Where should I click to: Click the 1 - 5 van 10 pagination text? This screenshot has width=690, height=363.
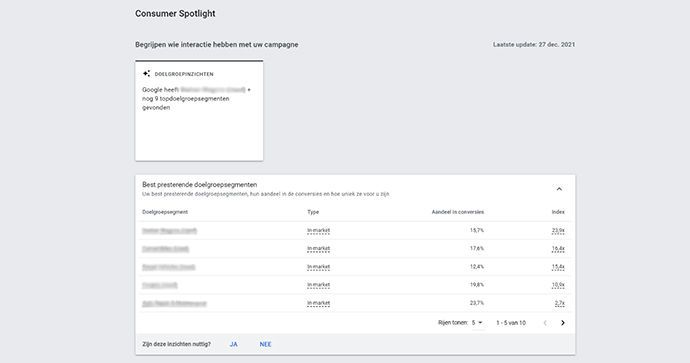coord(511,323)
